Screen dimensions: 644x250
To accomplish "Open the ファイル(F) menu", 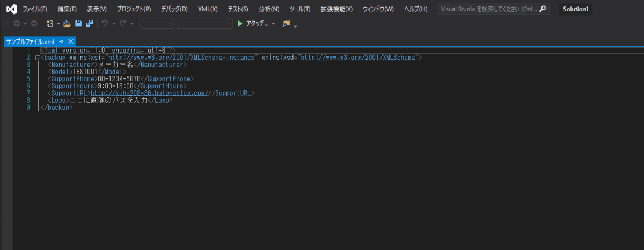I will [35, 9].
